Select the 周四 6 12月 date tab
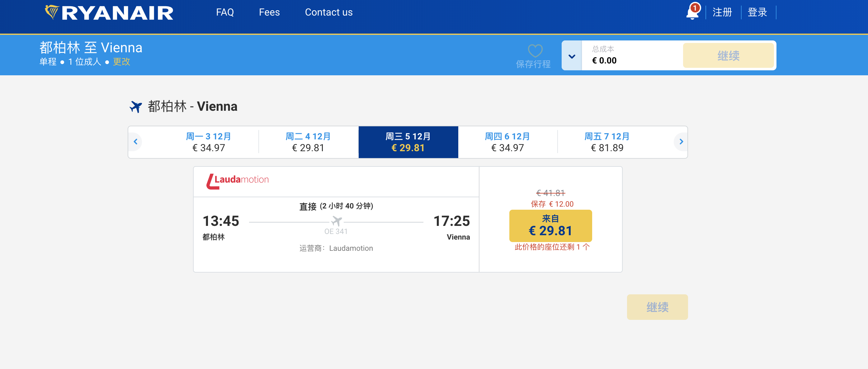Image resolution: width=868 pixels, height=369 pixels. (507, 142)
